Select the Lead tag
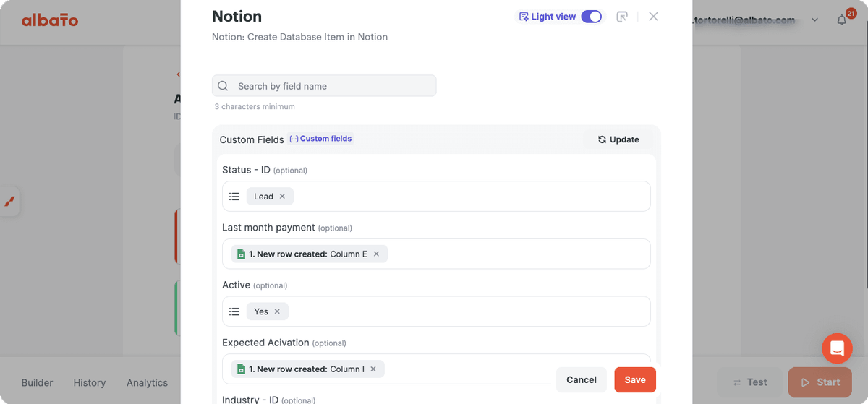Image resolution: width=868 pixels, height=404 pixels. click(263, 197)
